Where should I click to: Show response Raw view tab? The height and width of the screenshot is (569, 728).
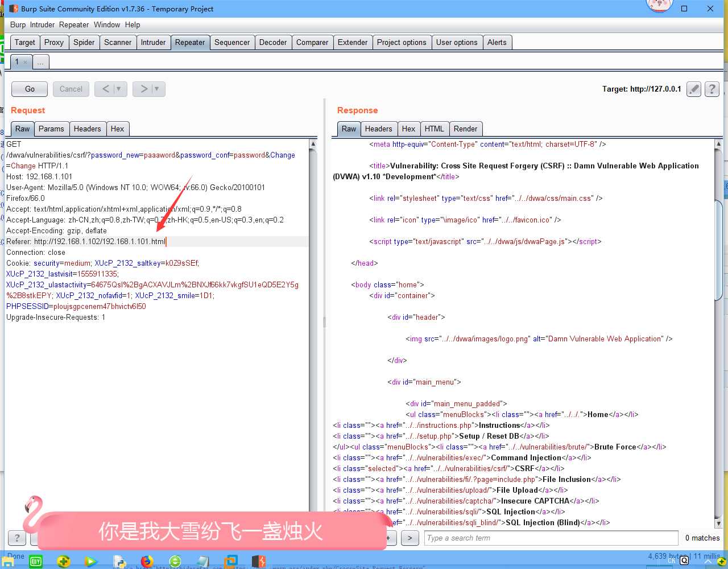(349, 129)
